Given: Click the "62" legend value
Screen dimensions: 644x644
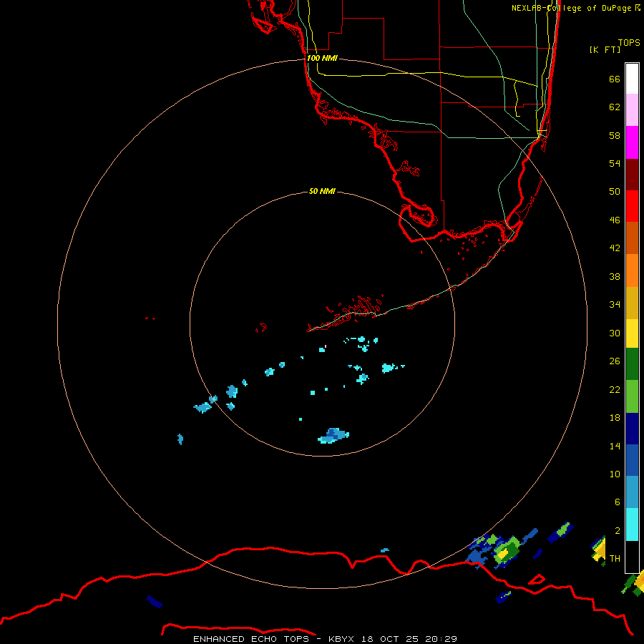Looking at the screenshot, I should (615, 107).
